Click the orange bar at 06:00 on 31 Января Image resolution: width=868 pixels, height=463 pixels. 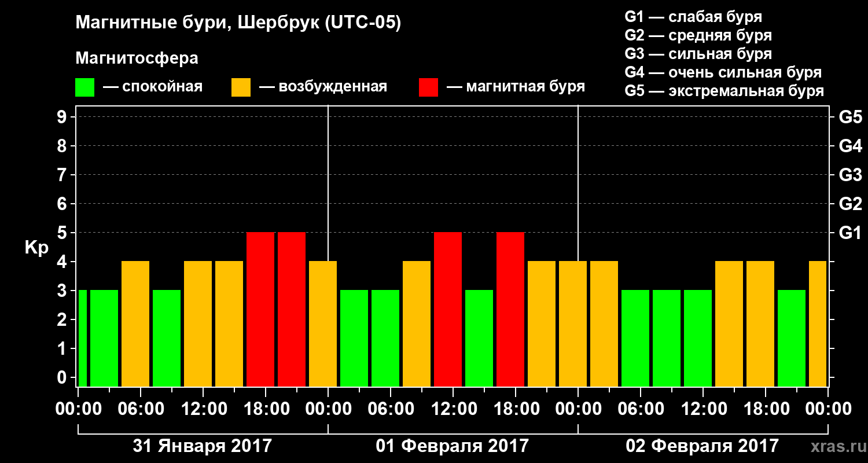click(135, 324)
